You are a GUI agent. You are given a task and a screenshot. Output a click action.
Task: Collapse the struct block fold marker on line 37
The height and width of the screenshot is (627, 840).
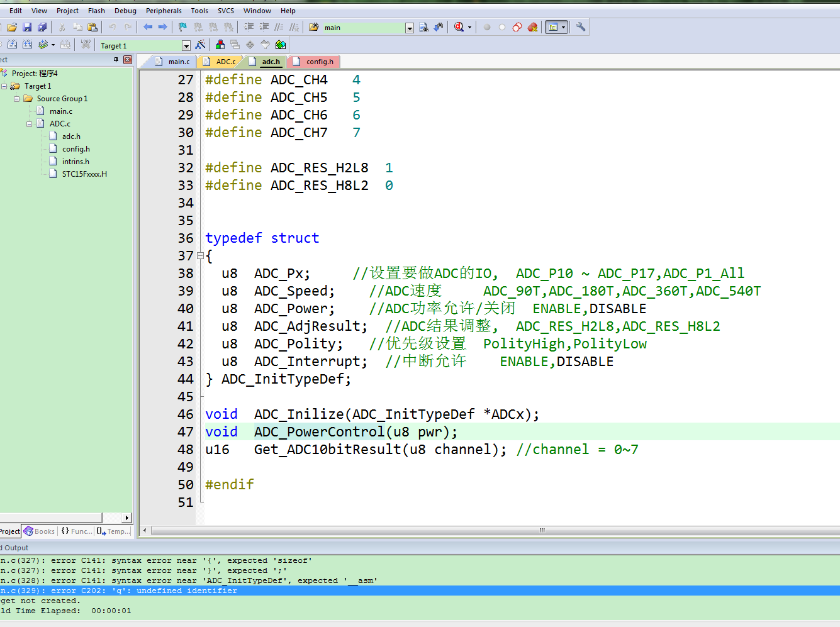(200, 255)
